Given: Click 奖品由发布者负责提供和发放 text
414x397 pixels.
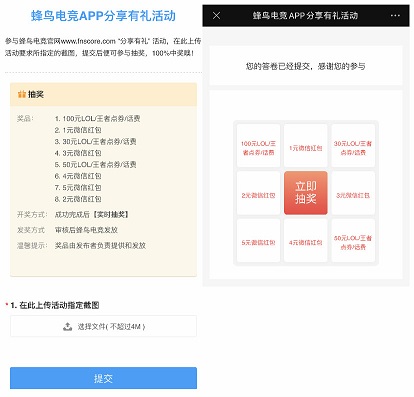Looking at the screenshot, I should (x=100, y=246).
